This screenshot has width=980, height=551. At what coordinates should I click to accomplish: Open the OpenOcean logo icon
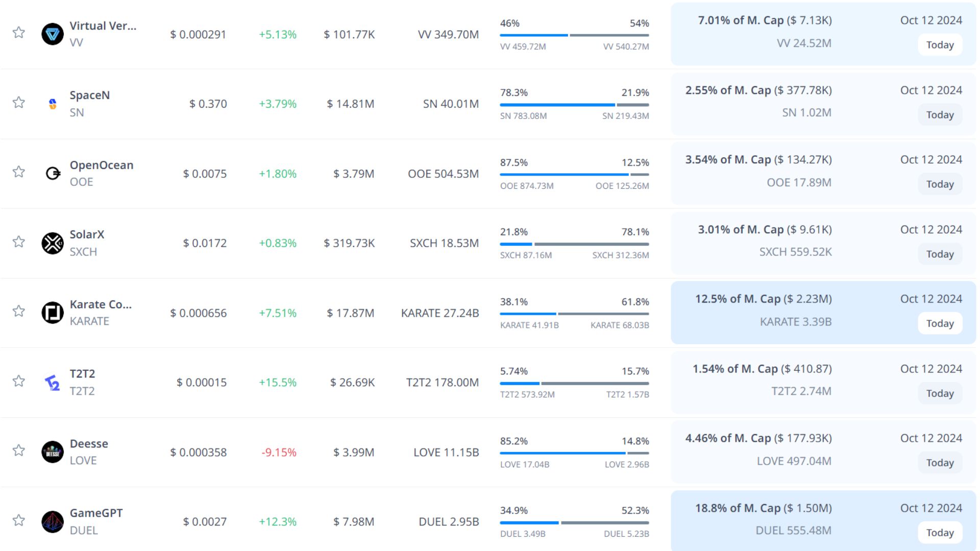click(52, 173)
